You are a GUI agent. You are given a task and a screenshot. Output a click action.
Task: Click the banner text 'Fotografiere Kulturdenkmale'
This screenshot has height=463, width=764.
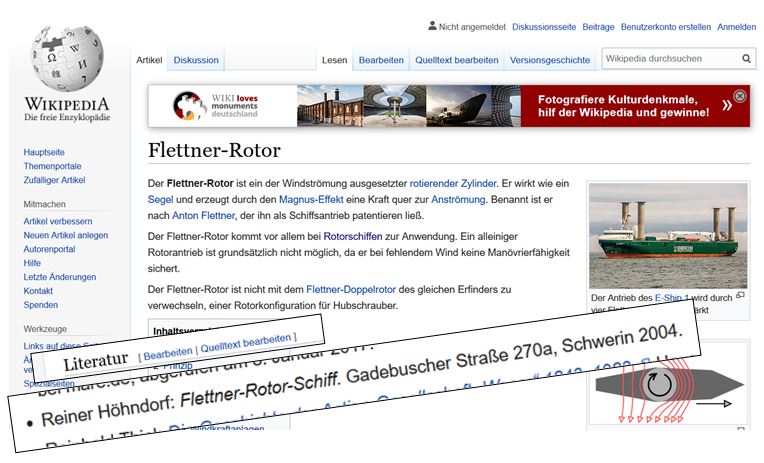(x=617, y=100)
